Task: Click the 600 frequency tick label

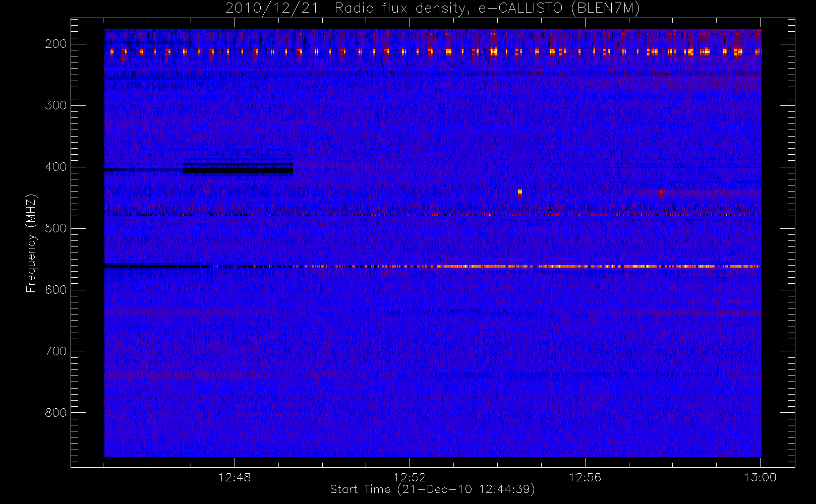Action: [56, 290]
